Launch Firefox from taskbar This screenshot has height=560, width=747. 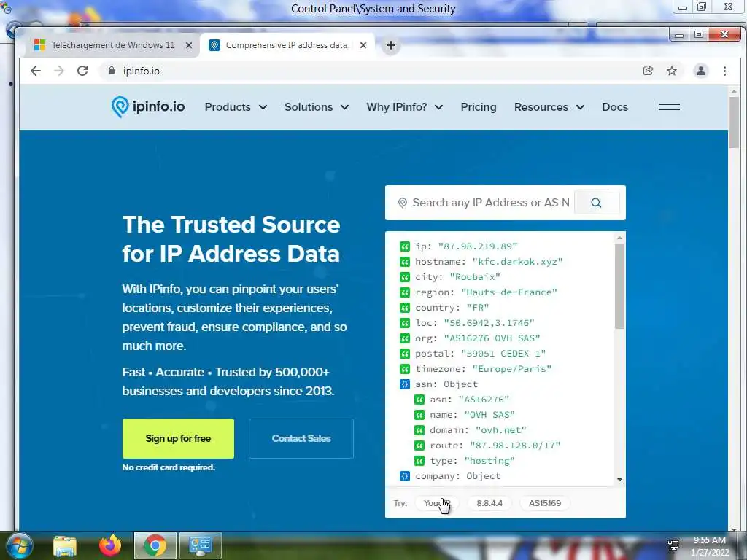pos(110,545)
